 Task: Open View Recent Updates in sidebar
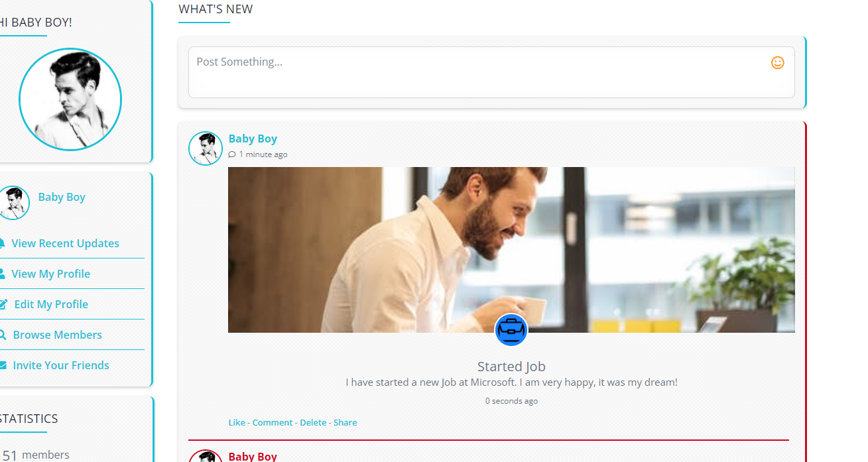pyautogui.click(x=65, y=243)
